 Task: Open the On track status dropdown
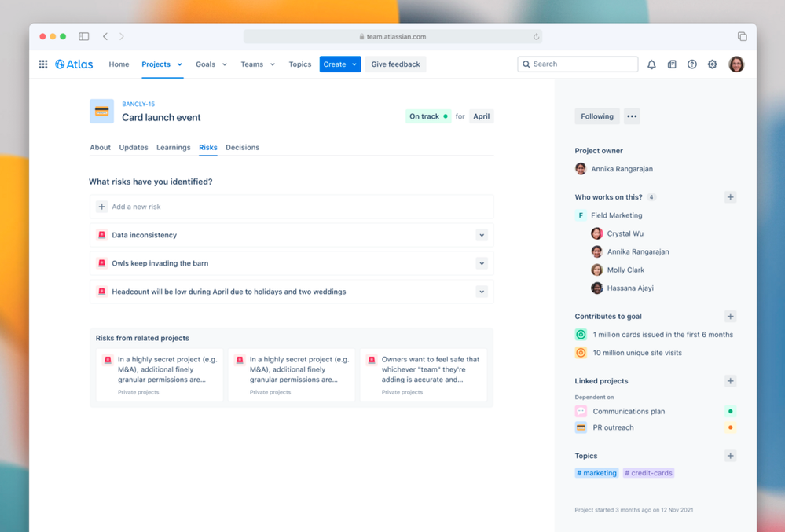tap(428, 116)
